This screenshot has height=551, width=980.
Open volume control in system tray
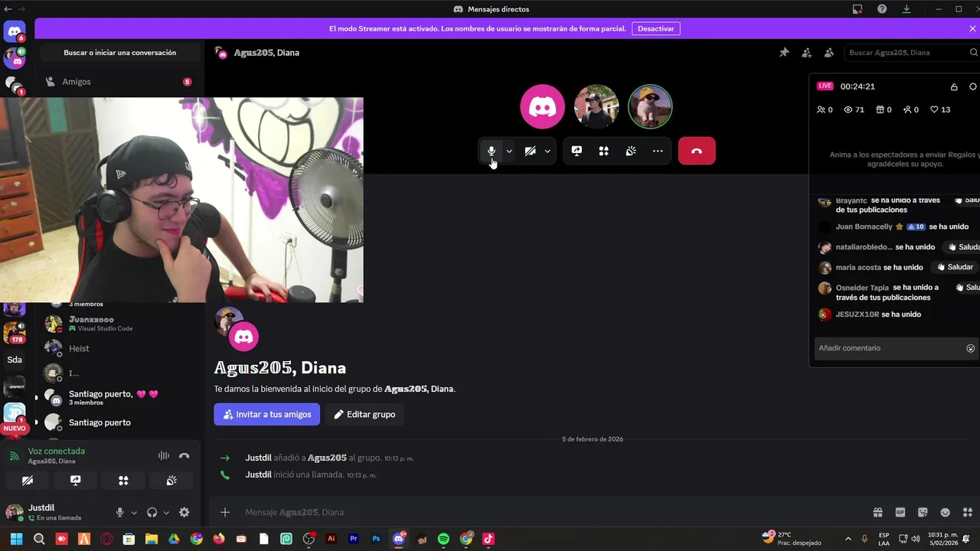tap(916, 539)
